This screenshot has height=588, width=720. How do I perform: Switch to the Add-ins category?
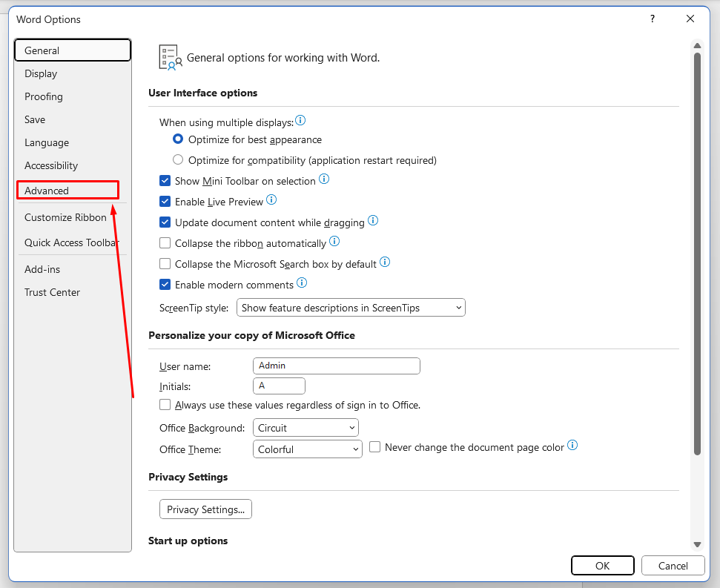73,269
